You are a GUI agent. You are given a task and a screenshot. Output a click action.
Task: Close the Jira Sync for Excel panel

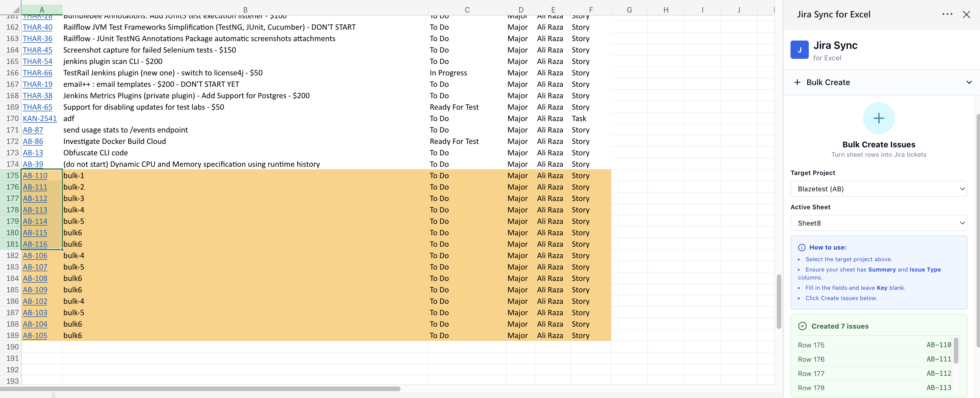coord(967,15)
